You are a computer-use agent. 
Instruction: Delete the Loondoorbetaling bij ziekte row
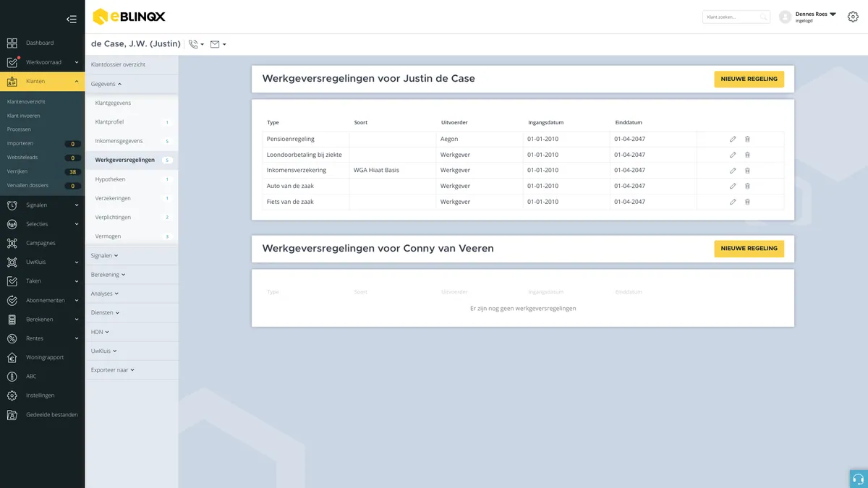click(747, 155)
